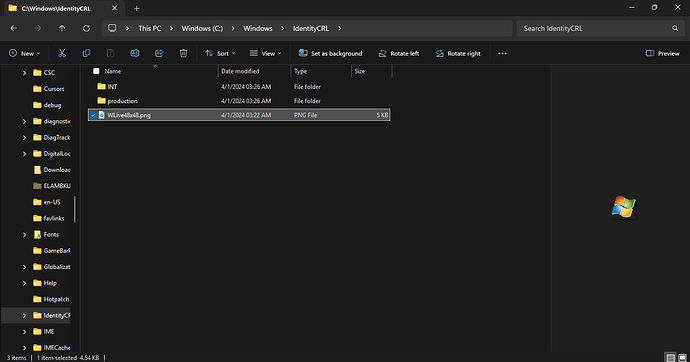Image resolution: width=690 pixels, height=362 pixels.
Task: Click the INT folder icon
Action: [102, 87]
